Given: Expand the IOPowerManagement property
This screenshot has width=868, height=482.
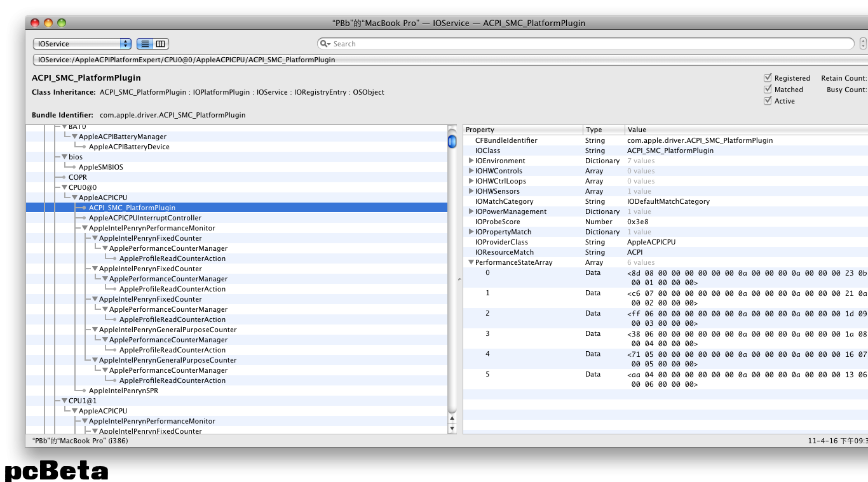Looking at the screenshot, I should click(x=471, y=211).
